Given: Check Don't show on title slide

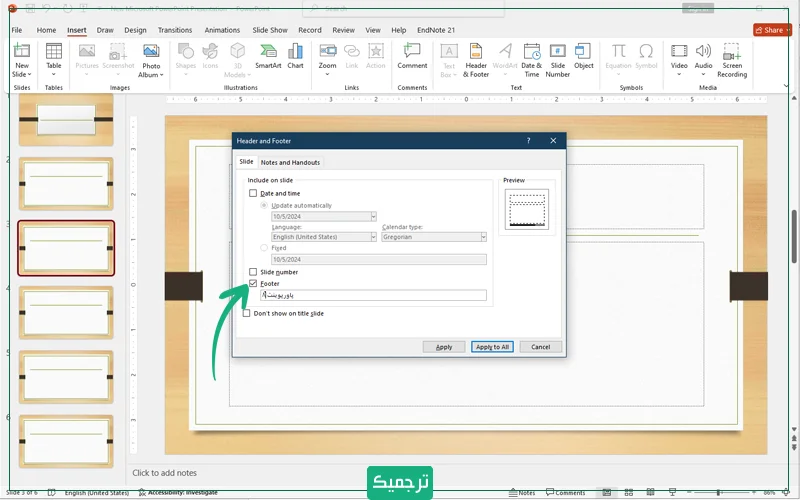Looking at the screenshot, I should point(246,313).
